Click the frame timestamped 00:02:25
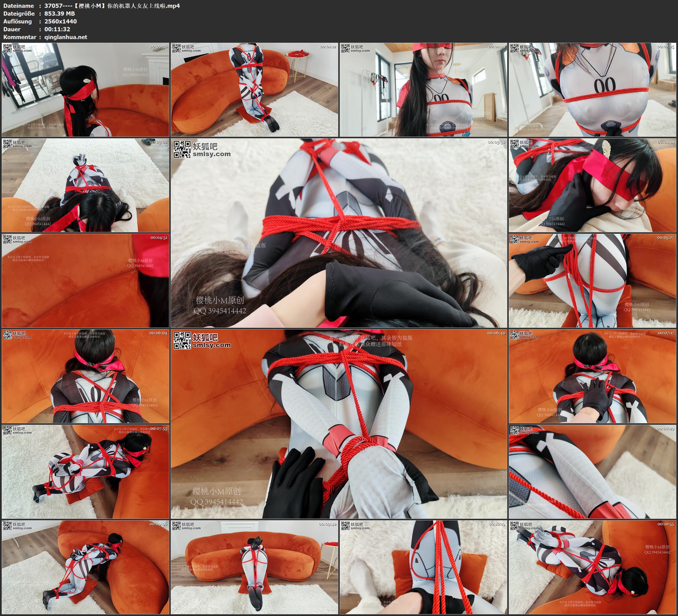678x616 pixels. [592, 89]
